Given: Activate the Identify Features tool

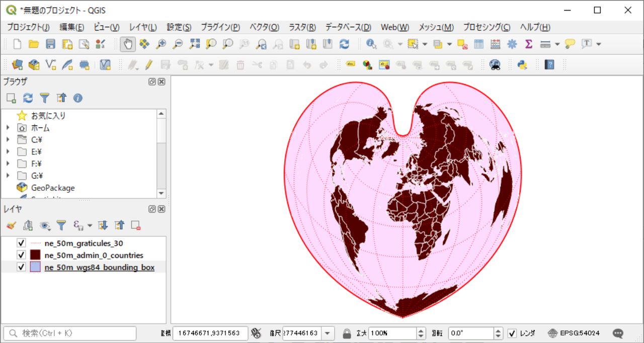Looking at the screenshot, I should 372,44.
